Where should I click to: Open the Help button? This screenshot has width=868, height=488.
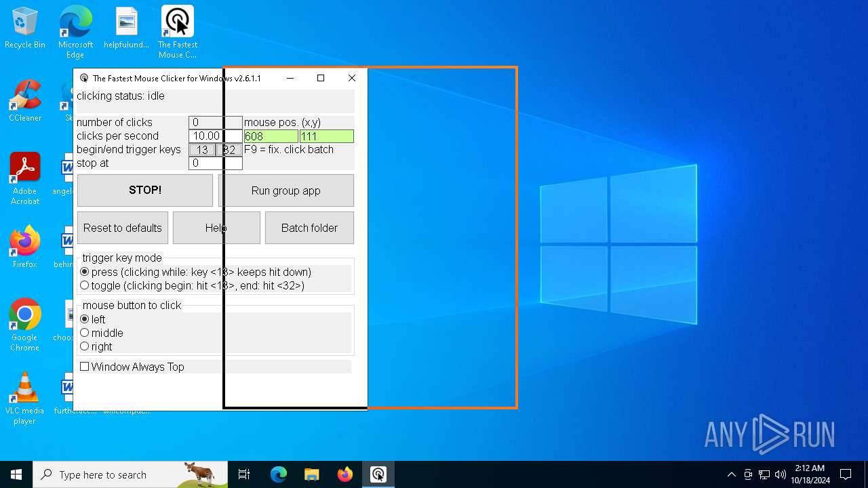(216, 228)
